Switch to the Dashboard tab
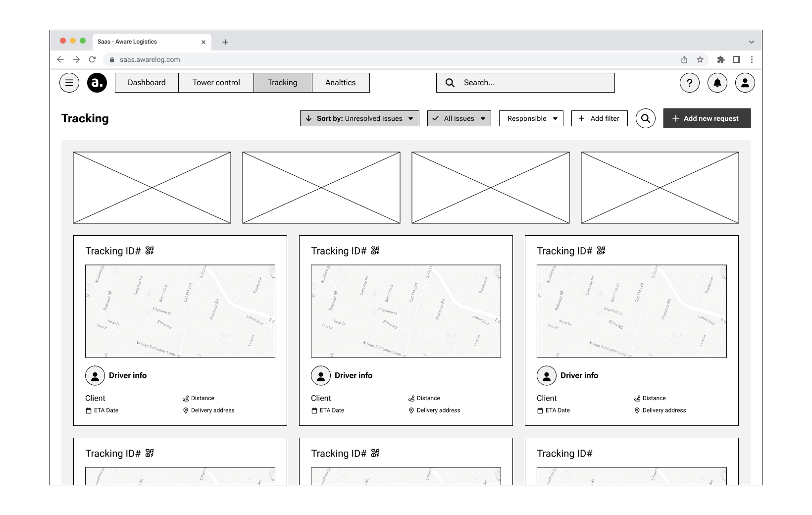Image resolution: width=812 pixels, height=515 pixels. coord(147,83)
